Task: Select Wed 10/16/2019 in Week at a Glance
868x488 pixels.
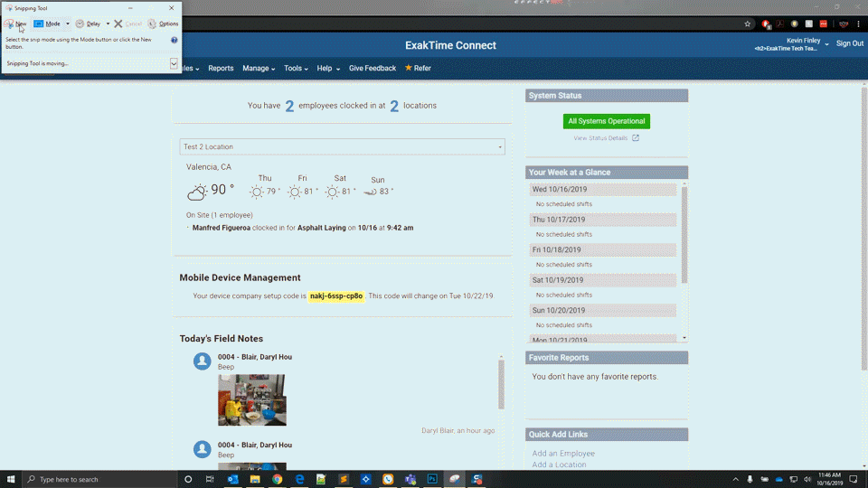Action: pos(602,189)
